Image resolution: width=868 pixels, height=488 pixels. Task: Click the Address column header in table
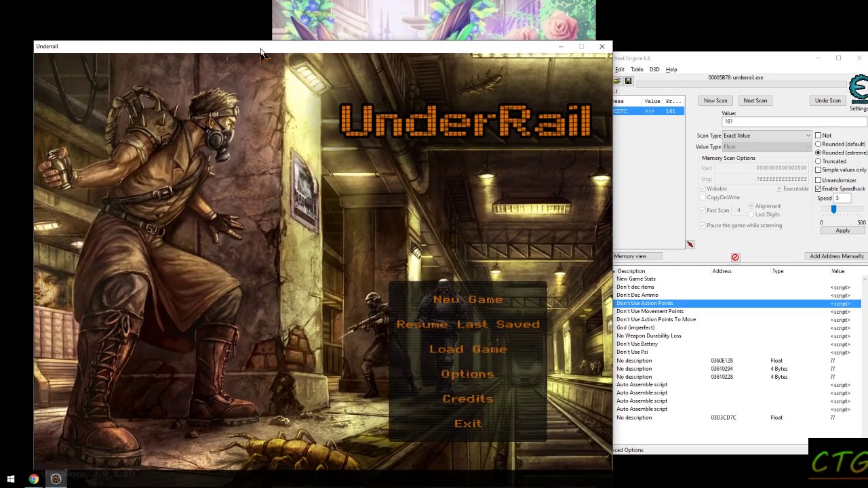pyautogui.click(x=722, y=271)
